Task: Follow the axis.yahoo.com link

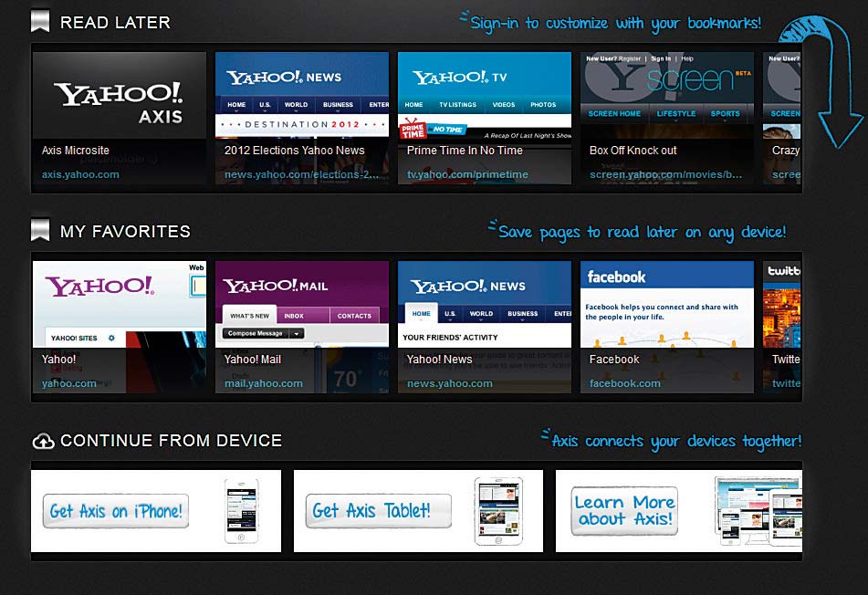Action: coord(80,174)
